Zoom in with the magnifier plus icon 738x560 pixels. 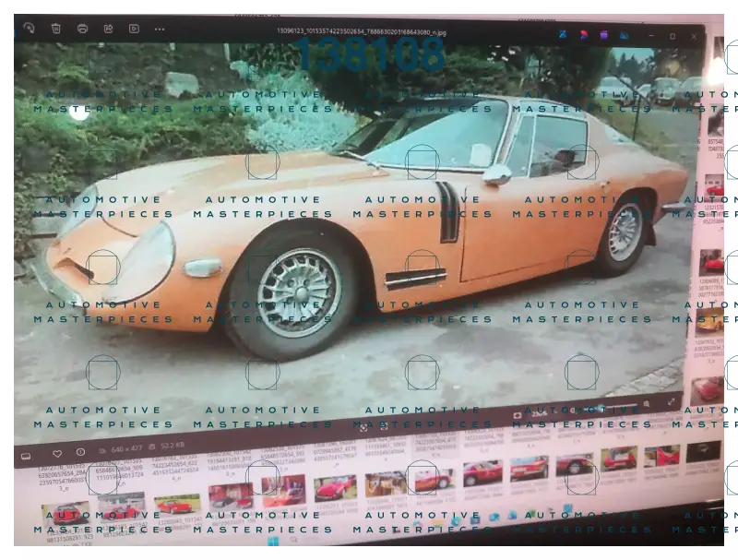coord(647,404)
